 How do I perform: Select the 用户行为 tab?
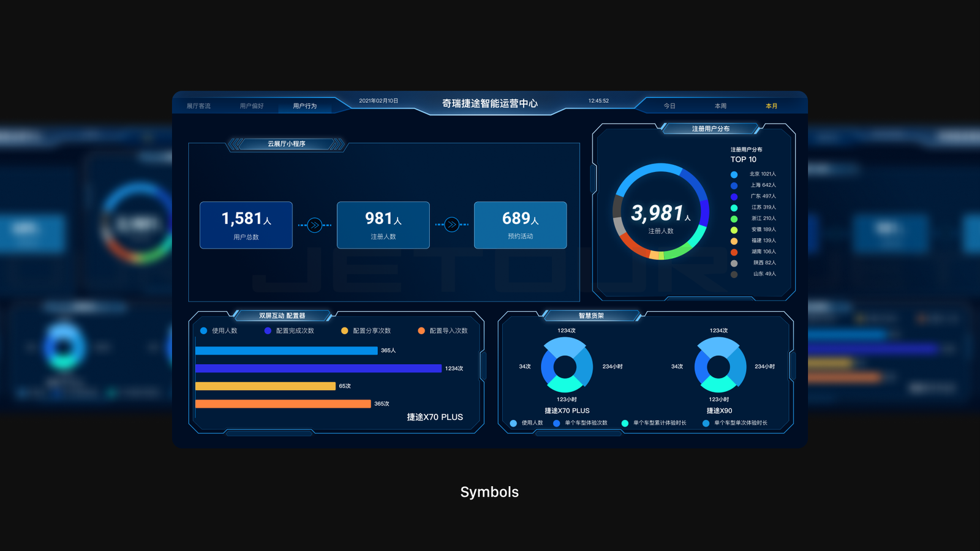click(x=304, y=106)
